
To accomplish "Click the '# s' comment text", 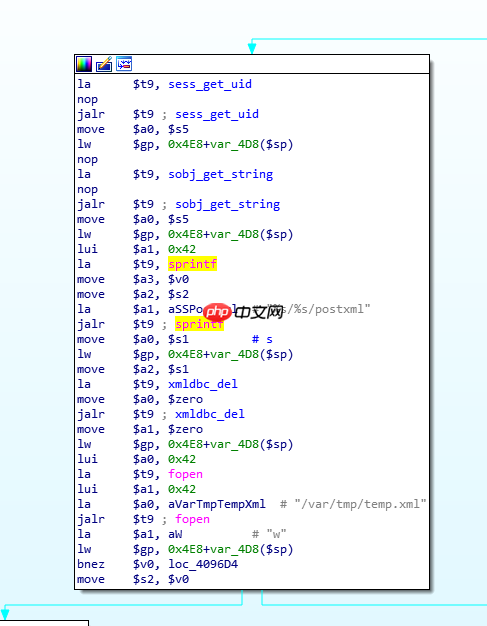I will [x=262, y=339].
